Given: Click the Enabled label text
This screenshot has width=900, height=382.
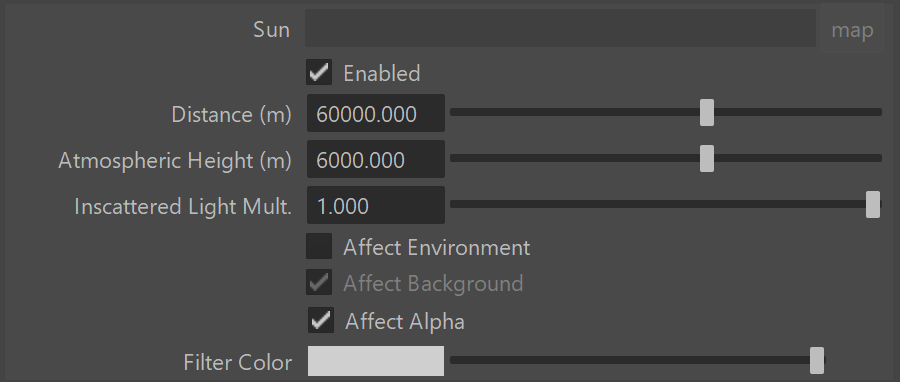Looking at the screenshot, I should pos(382,73).
